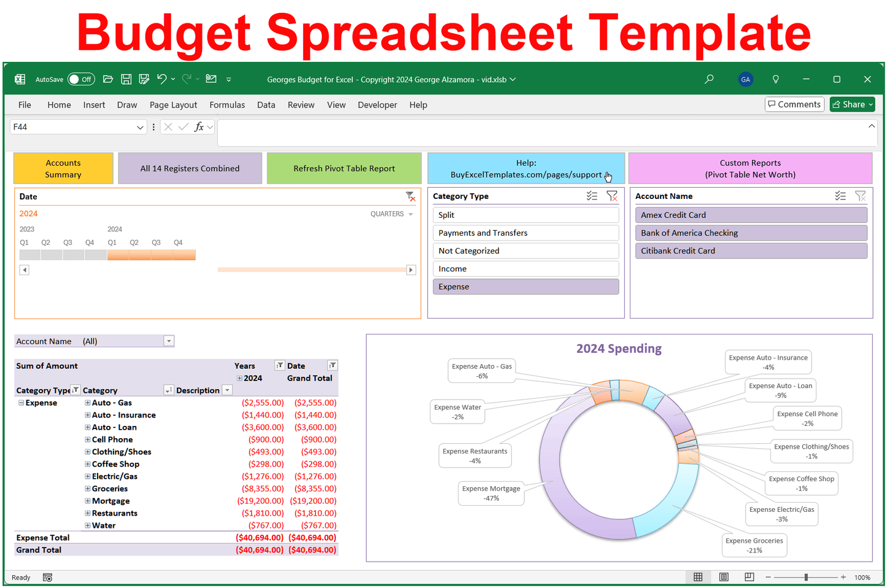This screenshot has width=887, height=588.
Task: Toggle Amex Credit Card slicer item
Action: (751, 215)
